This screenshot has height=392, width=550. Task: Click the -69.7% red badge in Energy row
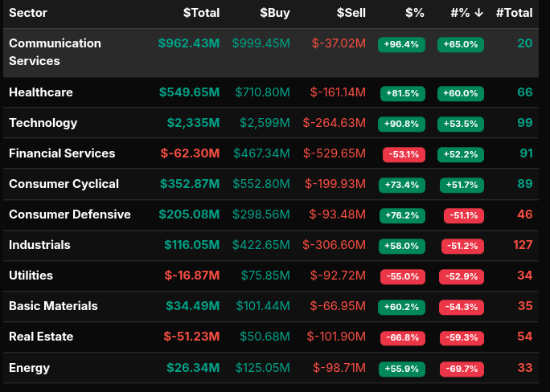pyautogui.click(x=462, y=369)
